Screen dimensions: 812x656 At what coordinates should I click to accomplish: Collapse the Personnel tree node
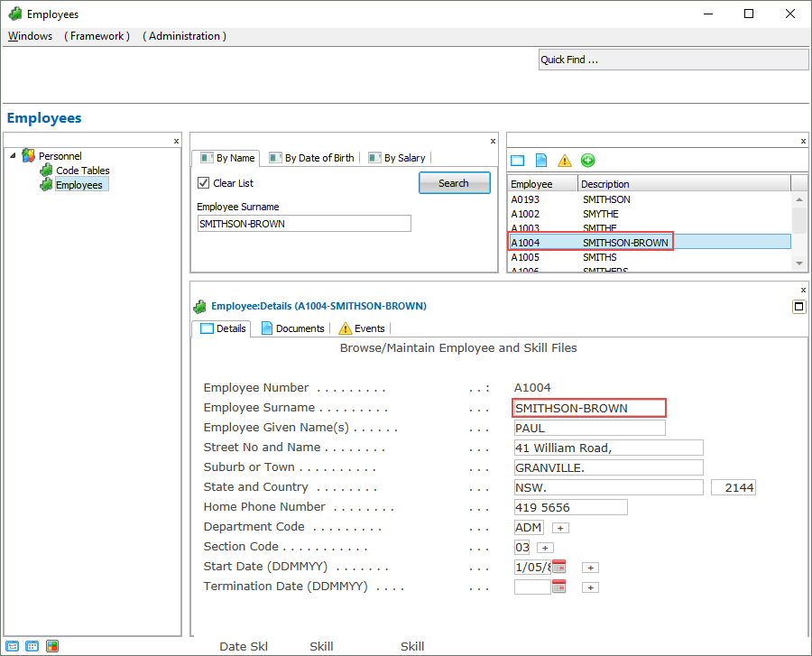(13, 155)
